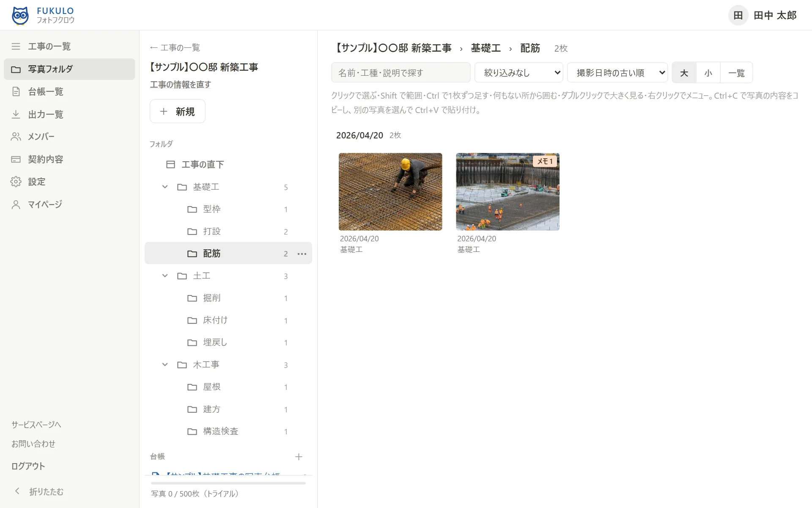Collapse the 基礎工 folder chevron
The width and height of the screenshot is (812, 508).
(x=165, y=187)
